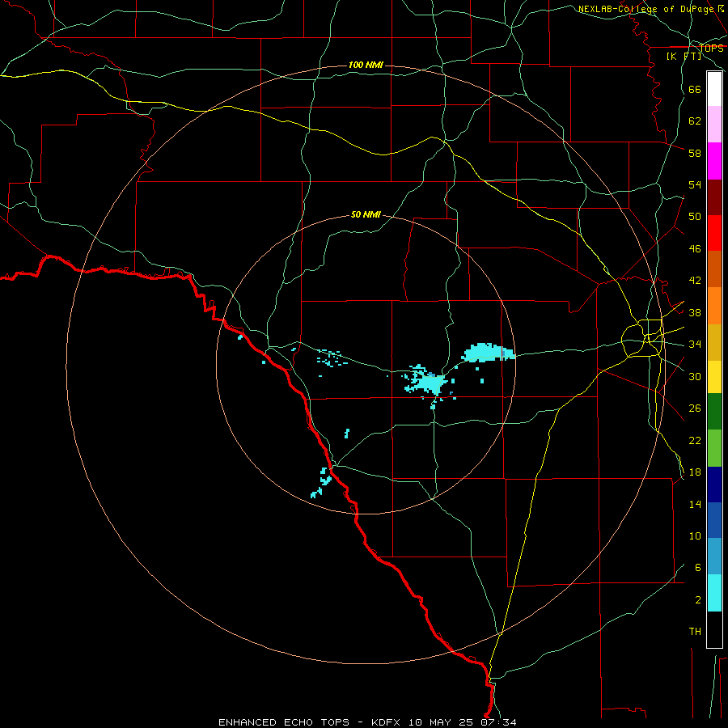Click the '54' legend value

695,185
